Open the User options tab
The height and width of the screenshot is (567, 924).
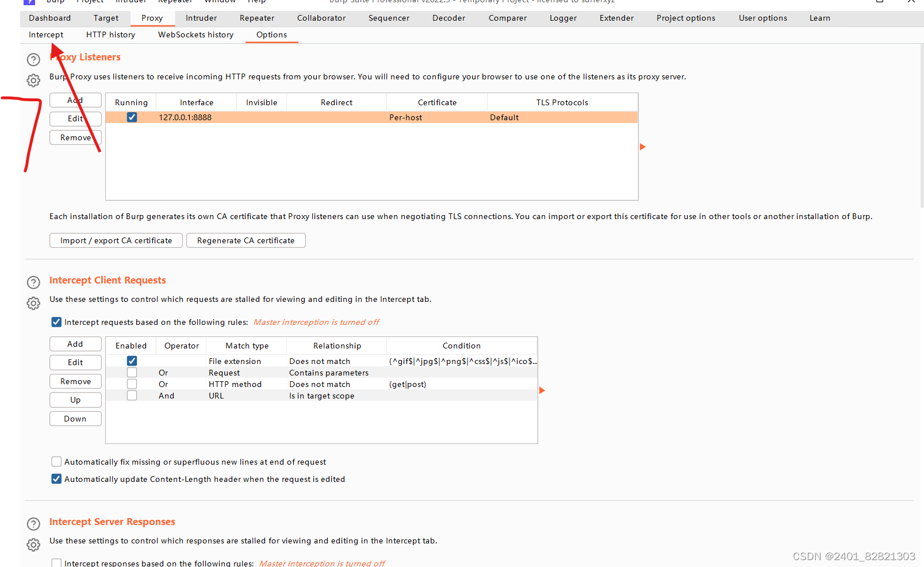click(x=763, y=18)
